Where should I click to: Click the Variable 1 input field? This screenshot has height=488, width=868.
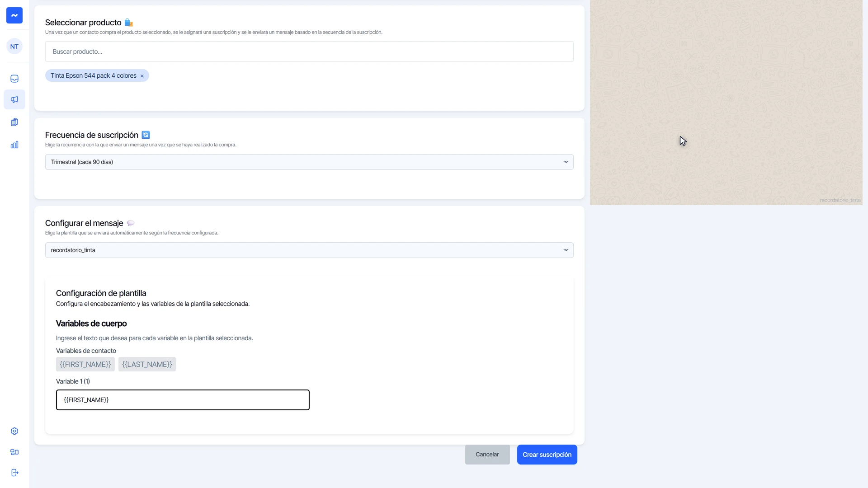point(183,400)
